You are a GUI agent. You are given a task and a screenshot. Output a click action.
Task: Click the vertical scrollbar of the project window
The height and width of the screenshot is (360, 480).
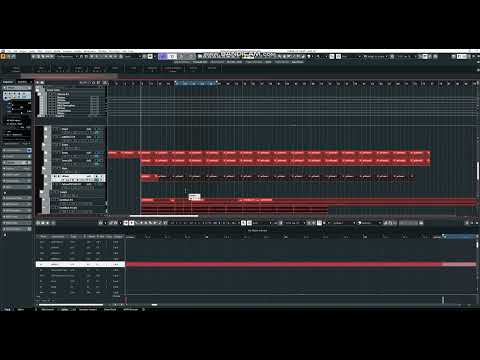478,170
